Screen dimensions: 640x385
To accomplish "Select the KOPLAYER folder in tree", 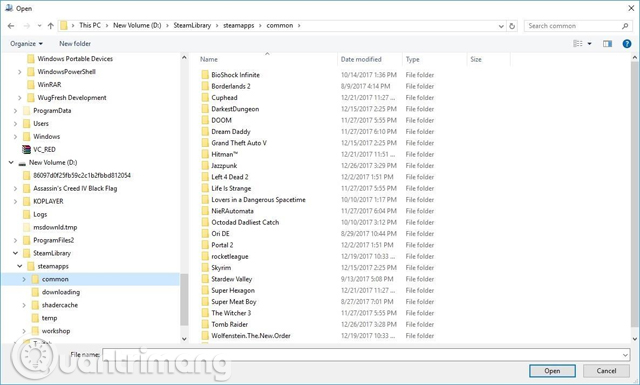I will pos(48,201).
